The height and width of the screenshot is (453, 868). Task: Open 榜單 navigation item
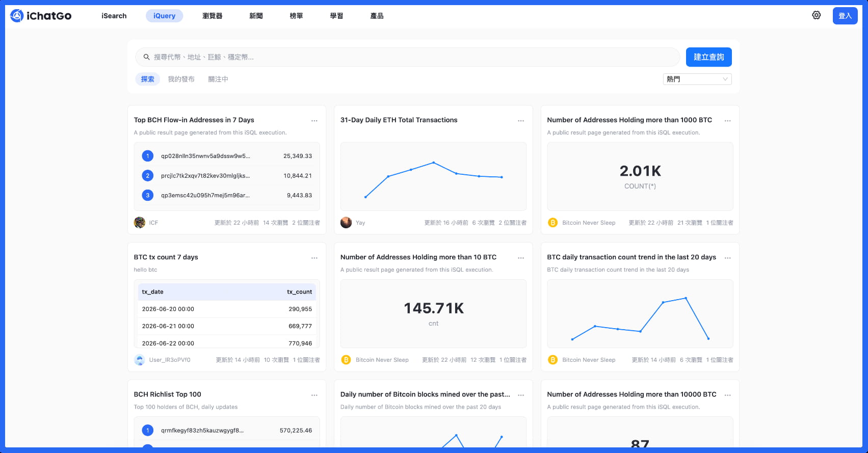coord(296,16)
